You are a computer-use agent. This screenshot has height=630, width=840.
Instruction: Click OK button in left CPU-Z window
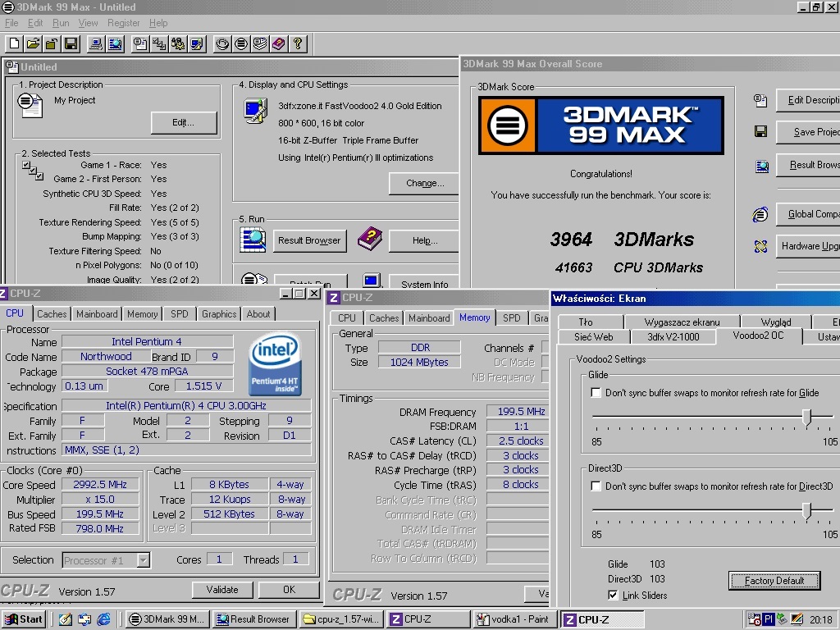(289, 590)
